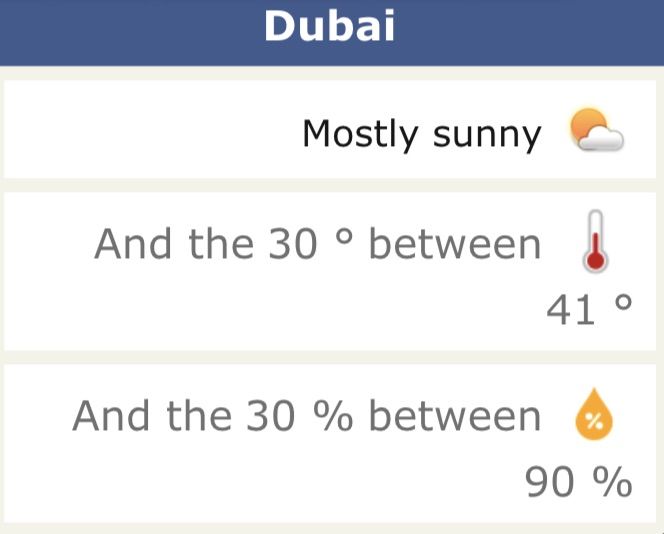Click the 41 ° maximum temperature value

(589, 310)
